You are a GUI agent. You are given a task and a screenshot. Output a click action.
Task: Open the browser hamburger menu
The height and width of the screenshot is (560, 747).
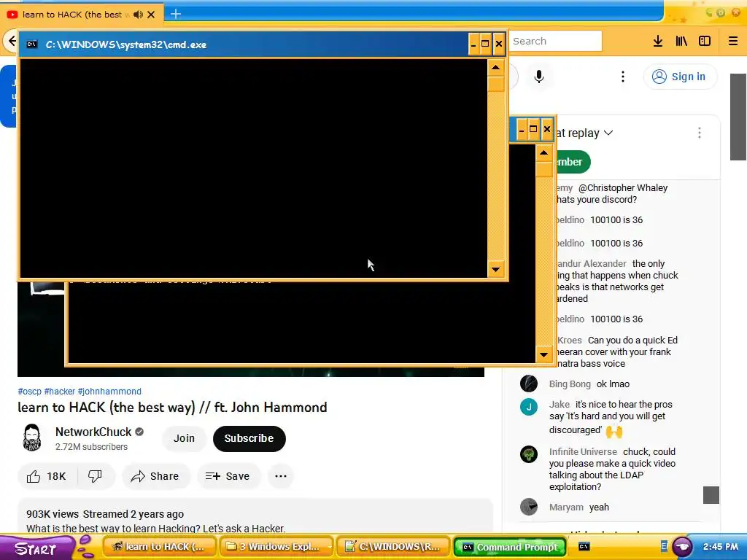click(733, 41)
